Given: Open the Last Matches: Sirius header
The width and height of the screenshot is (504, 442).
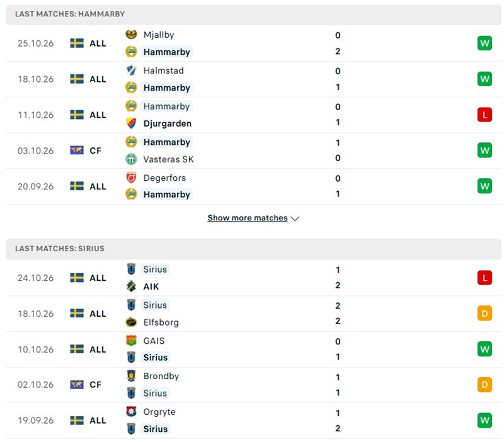Looking at the screenshot, I should [x=253, y=249].
